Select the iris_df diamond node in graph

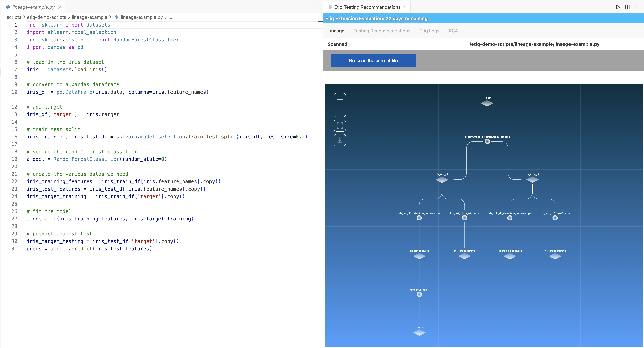(487, 103)
